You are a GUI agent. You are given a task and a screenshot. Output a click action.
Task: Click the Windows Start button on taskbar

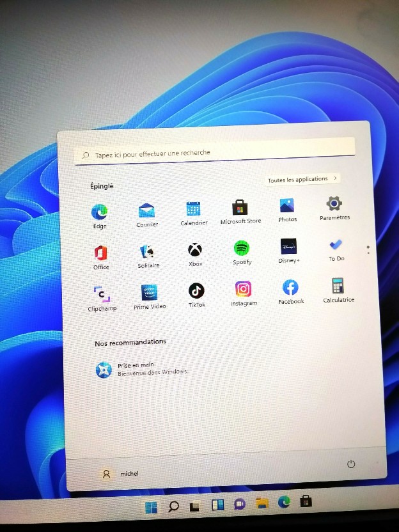coord(151,508)
